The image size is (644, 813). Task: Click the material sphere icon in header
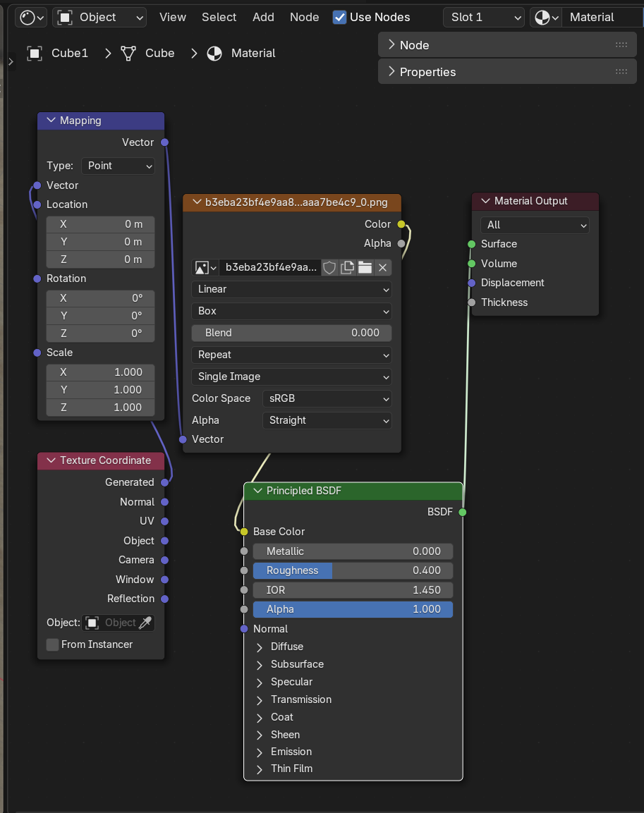pyautogui.click(x=545, y=17)
